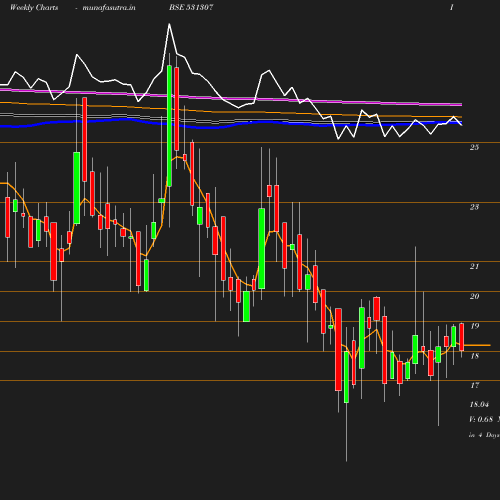This screenshot has width=500, height=500.
Task: Click the volume reading 'V: 0.68'
Action: [481, 419]
